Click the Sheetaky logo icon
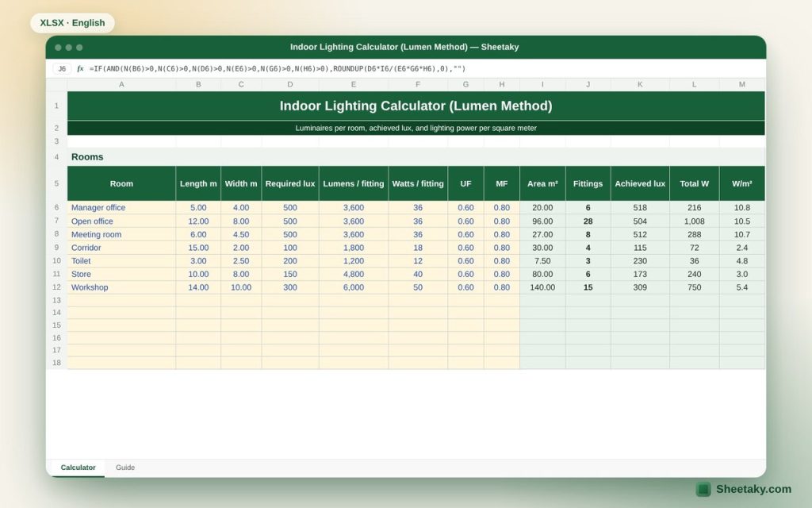Image resolution: width=812 pixels, height=508 pixels. [x=703, y=489]
